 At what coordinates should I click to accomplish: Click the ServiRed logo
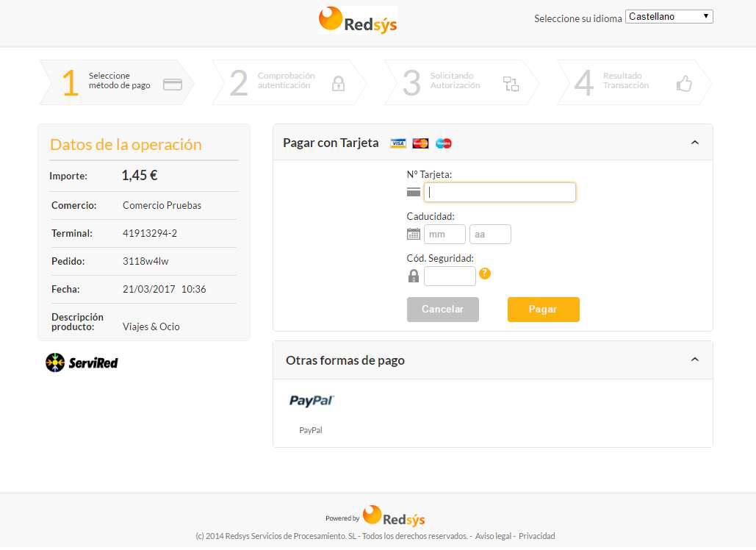(81, 361)
